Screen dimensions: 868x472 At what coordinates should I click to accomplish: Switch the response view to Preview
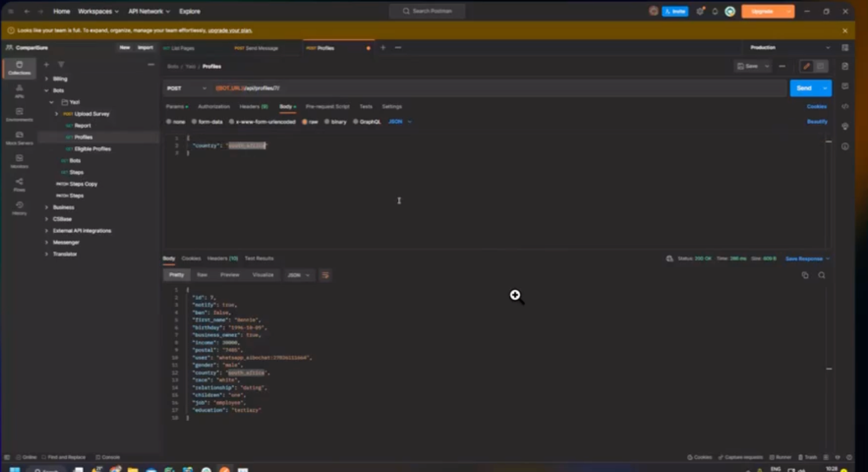(x=230, y=275)
